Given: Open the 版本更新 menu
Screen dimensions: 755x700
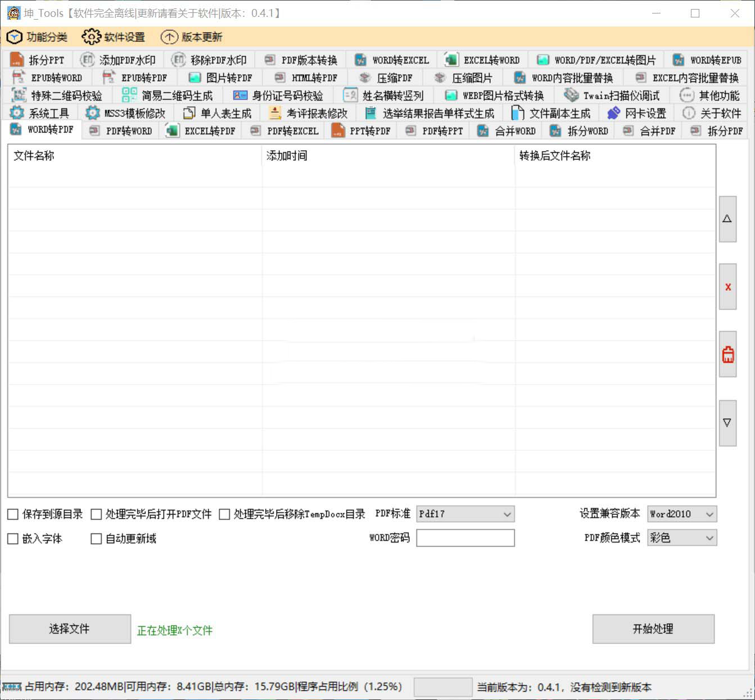Looking at the screenshot, I should pyautogui.click(x=192, y=37).
